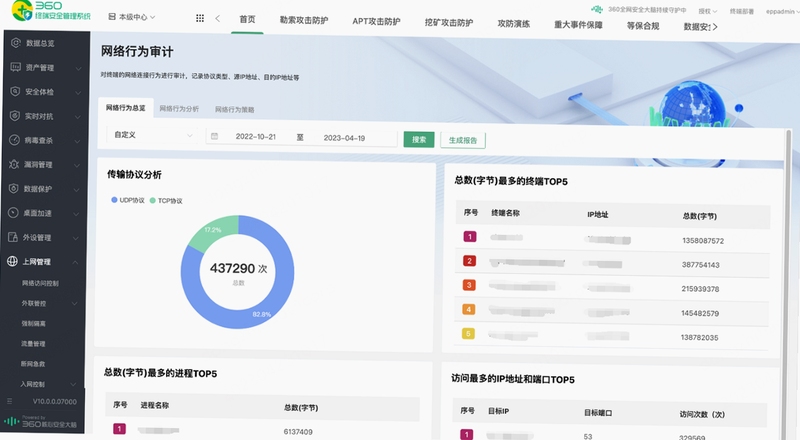Open the app grid icon in top bar
Viewport: 800px width, 440px height.
[200, 18]
